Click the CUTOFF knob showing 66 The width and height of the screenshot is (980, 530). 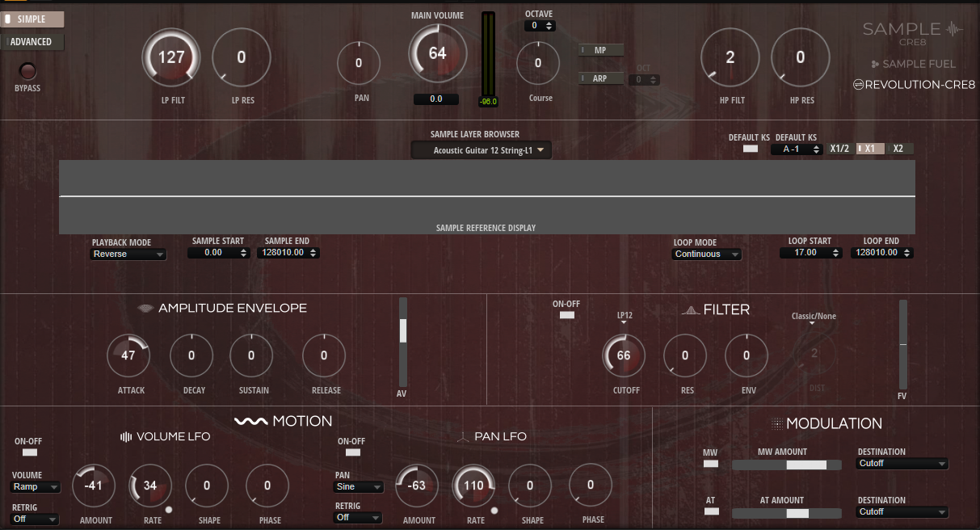pyautogui.click(x=624, y=355)
